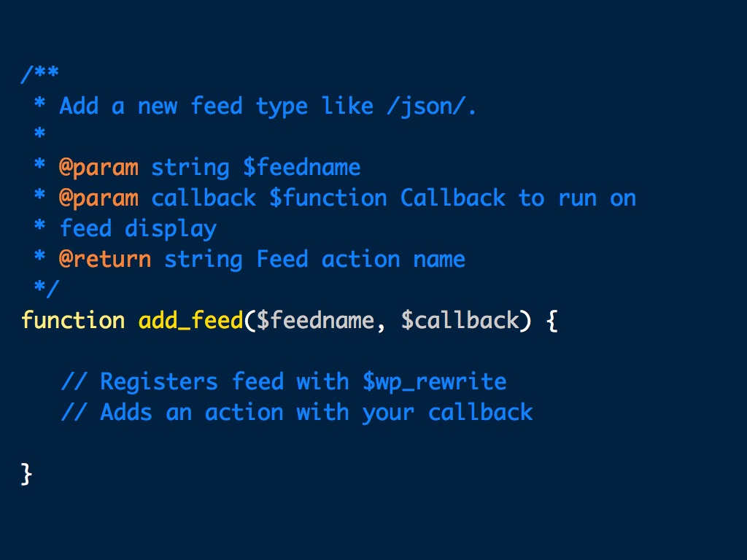
Task: Click the $wp_rewrite variable in comment
Action: (x=434, y=382)
